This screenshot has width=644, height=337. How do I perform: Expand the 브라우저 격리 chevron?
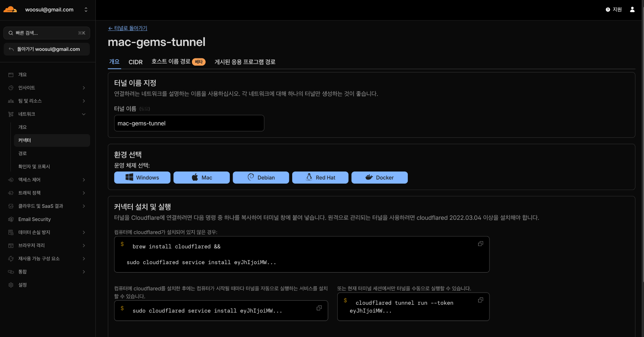[84, 246]
